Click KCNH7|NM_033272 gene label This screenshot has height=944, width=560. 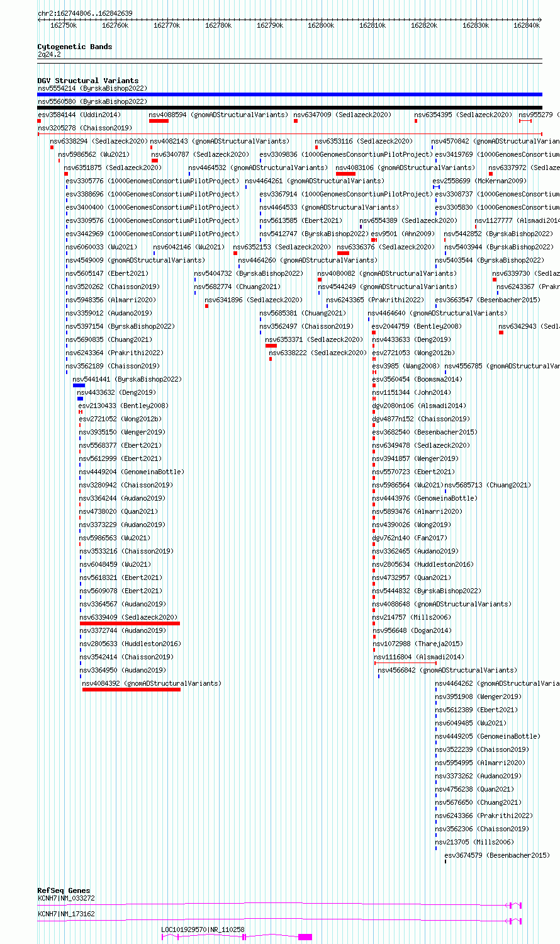66,898
